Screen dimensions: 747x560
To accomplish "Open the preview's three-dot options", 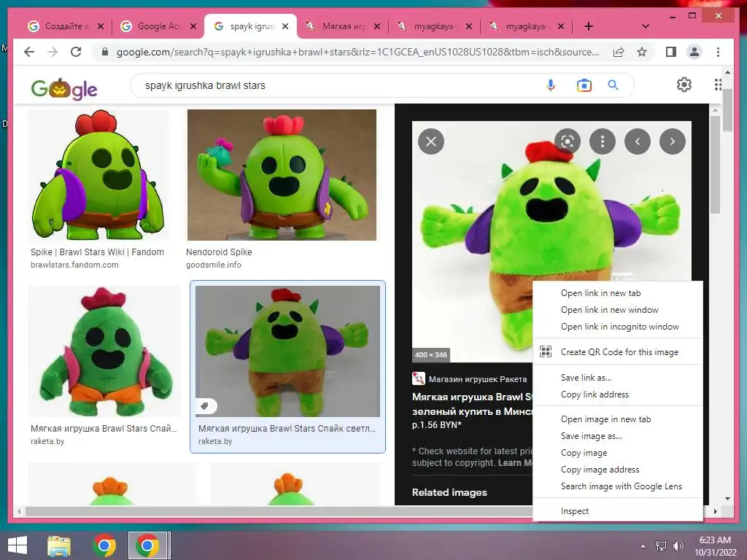I will (602, 141).
